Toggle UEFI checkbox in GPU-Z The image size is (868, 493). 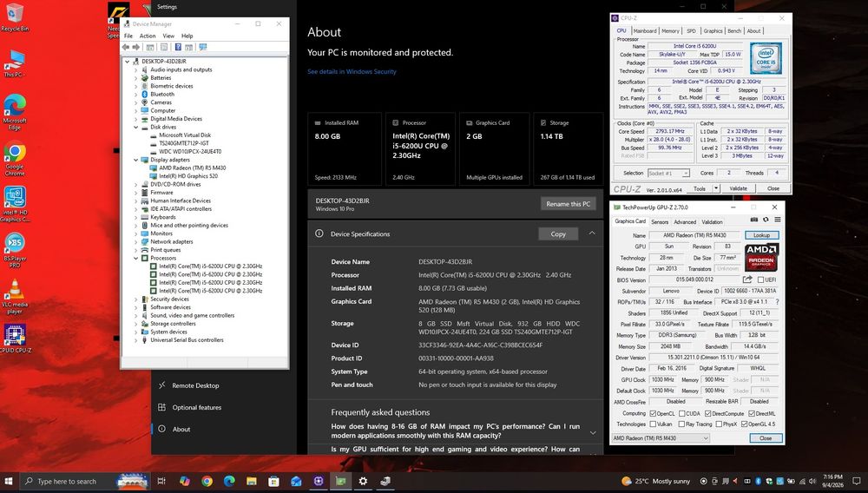760,280
